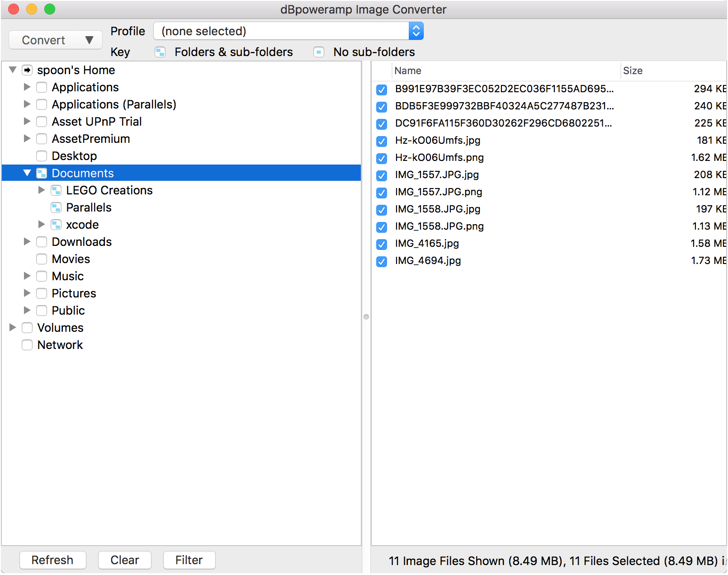Image resolution: width=728 pixels, height=575 pixels.
Task: Click the green zoom window button
Action: coord(50,9)
